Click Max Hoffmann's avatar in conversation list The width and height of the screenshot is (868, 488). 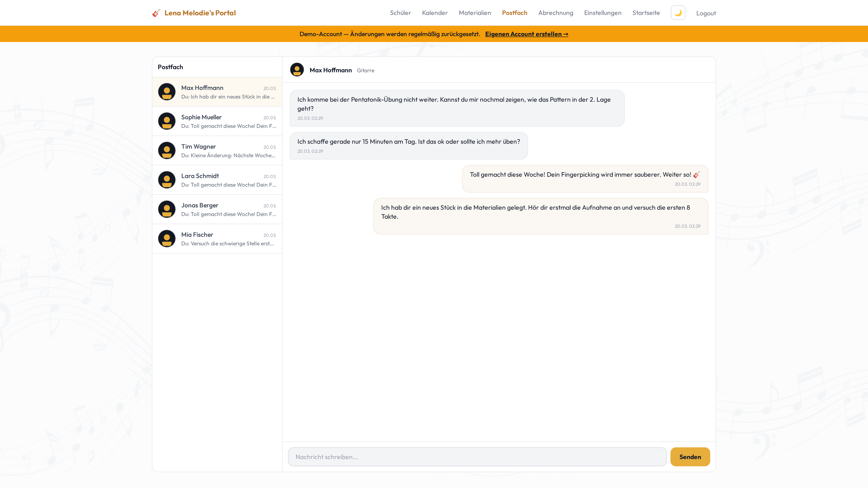[x=167, y=91]
